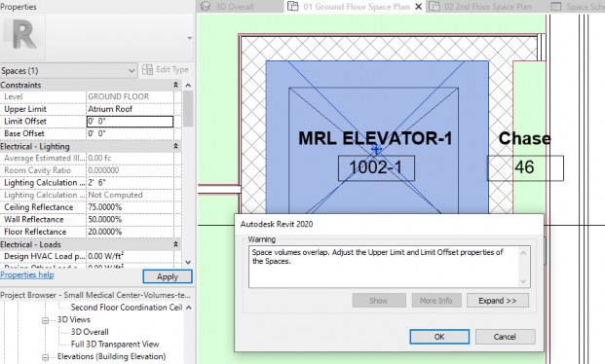Collapse Elevations (Building Elevation) tree node
605x364 pixels.
(45, 357)
